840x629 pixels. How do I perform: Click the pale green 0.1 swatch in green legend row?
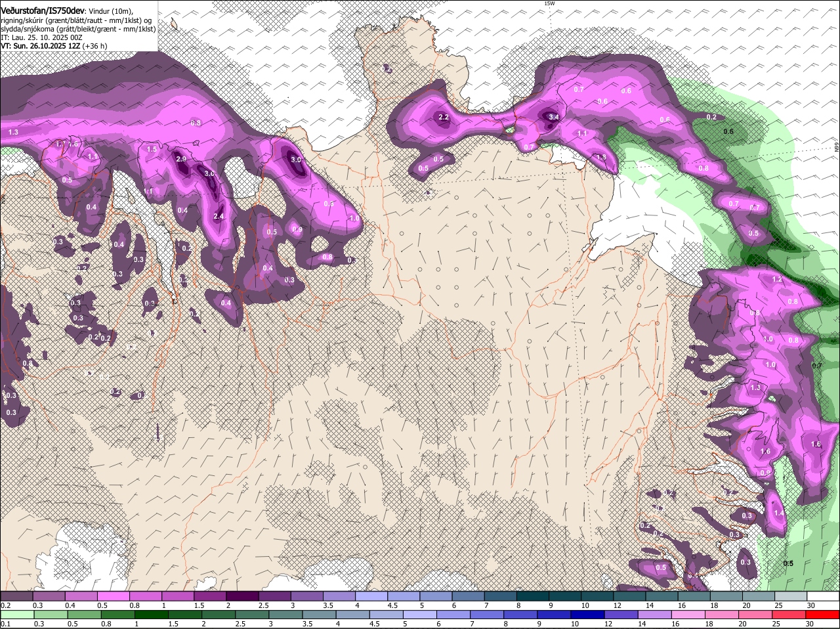(x=16, y=615)
